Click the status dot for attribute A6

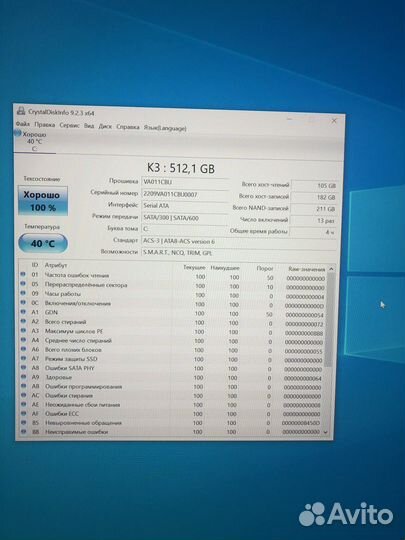23,349
